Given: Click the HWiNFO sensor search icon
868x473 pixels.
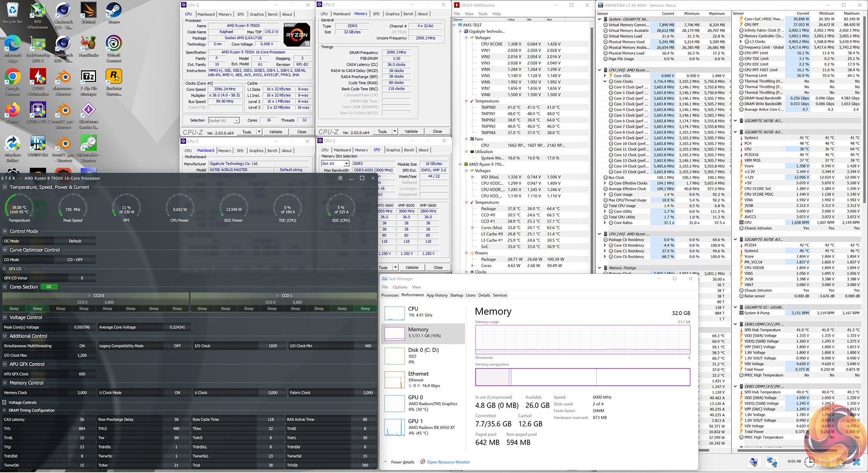Looking at the screenshot, I should coord(754,462).
